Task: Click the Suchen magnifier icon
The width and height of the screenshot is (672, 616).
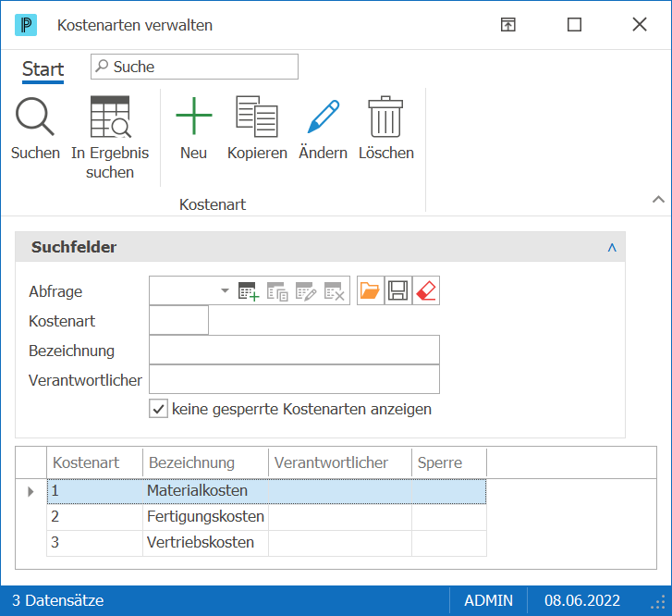Action: (35, 117)
